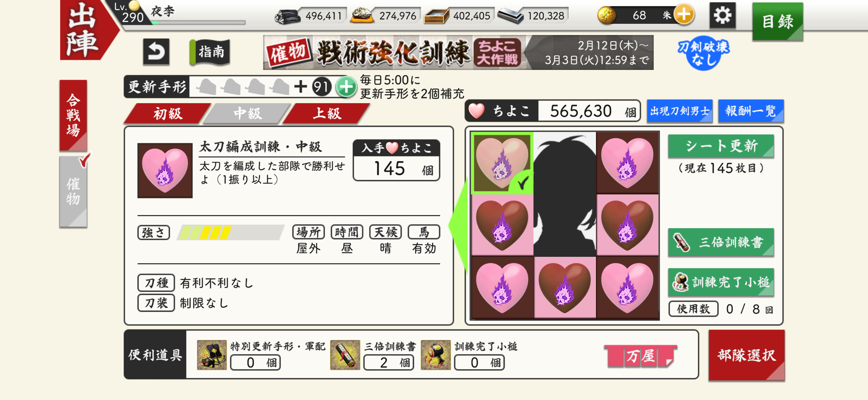Open the 目録 menu
Screen dimensions: 868x400
point(778,21)
